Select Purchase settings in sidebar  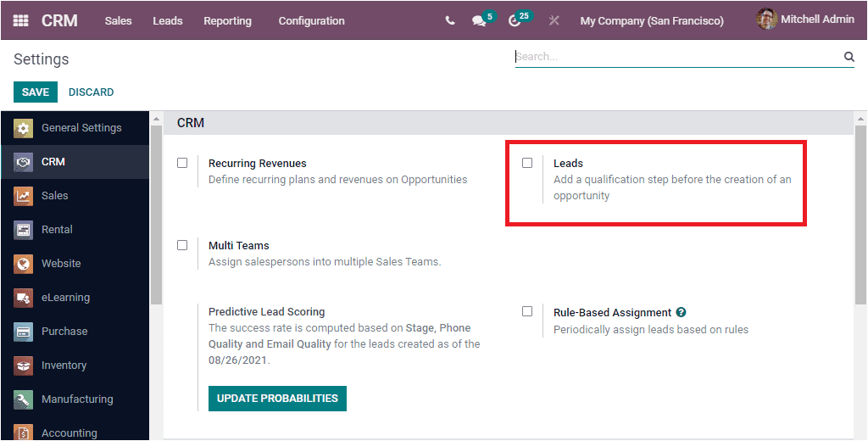75,332
